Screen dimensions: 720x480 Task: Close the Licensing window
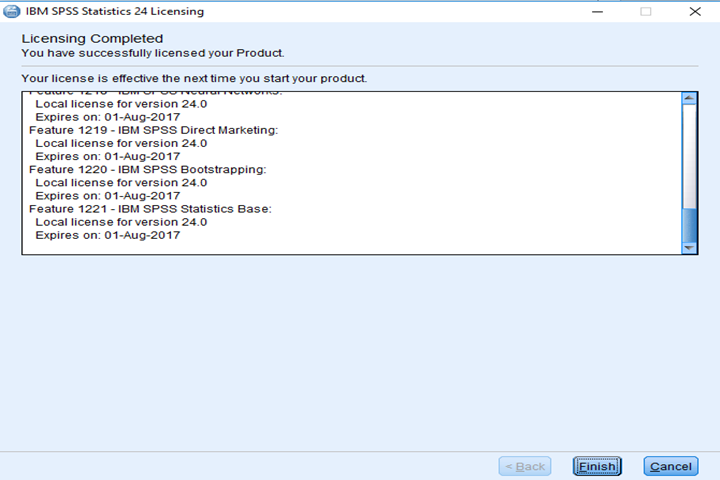click(695, 11)
